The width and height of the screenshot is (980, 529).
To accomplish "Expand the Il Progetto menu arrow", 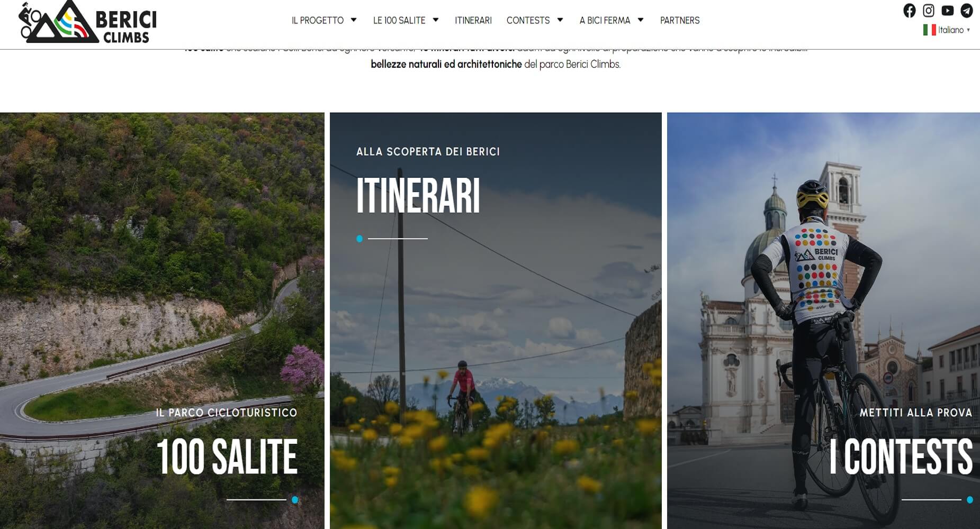I will tap(354, 20).
